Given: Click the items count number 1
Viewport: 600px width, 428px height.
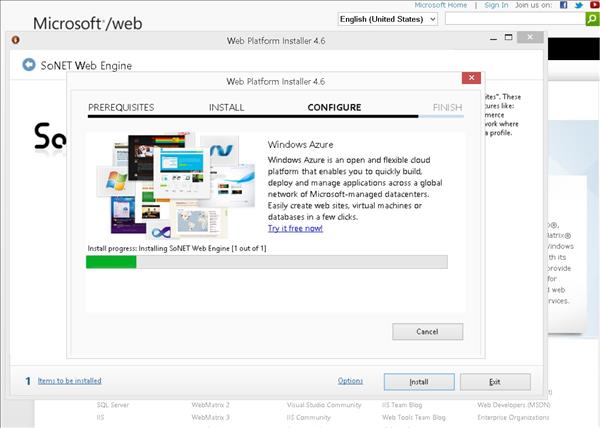Looking at the screenshot, I should tap(28, 381).
